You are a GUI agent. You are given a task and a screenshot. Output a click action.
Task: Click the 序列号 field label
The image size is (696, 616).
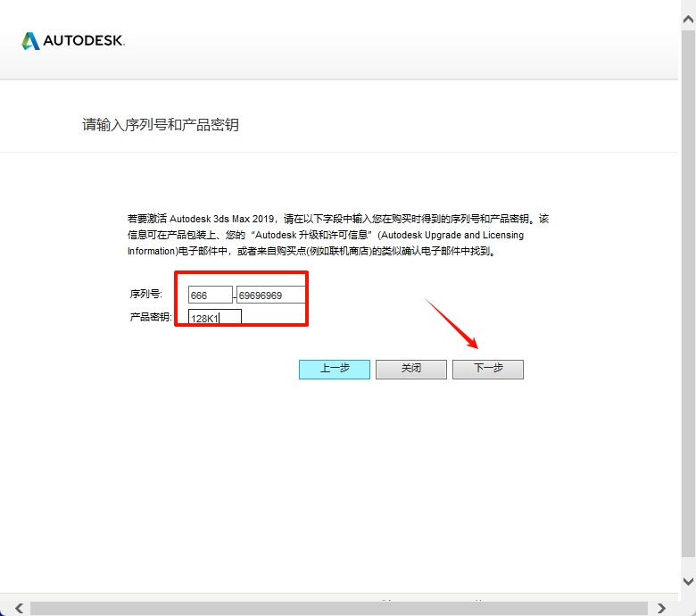point(145,295)
